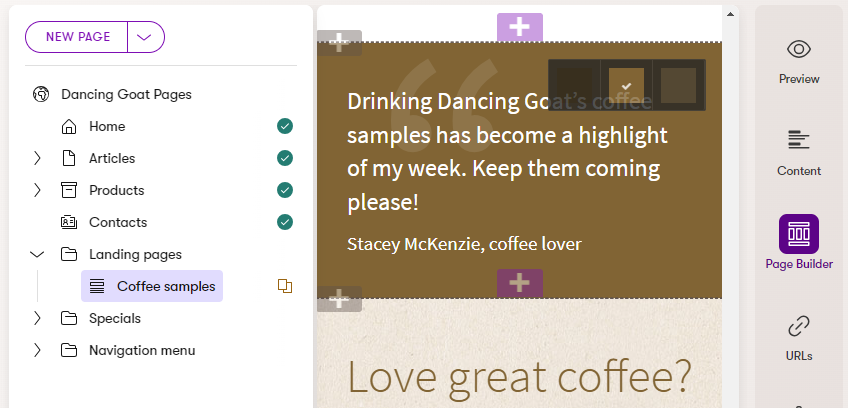
Task: Click the Dancing Goat Pages globe icon
Action: click(41, 94)
